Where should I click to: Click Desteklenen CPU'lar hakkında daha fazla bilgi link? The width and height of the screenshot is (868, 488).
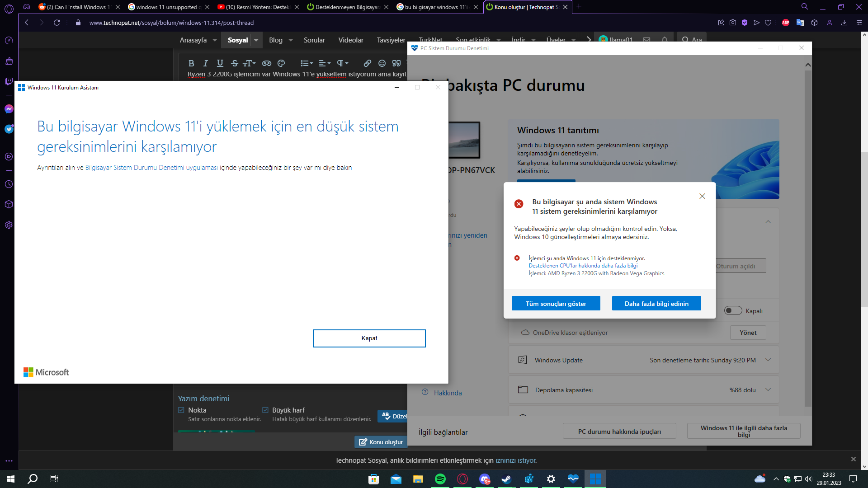(x=583, y=266)
